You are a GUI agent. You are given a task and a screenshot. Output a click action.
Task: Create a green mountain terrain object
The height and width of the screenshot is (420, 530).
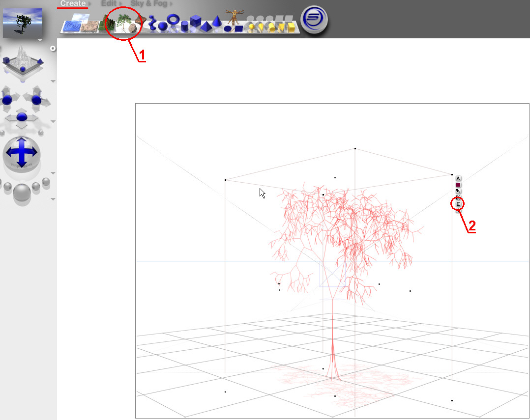107,24
